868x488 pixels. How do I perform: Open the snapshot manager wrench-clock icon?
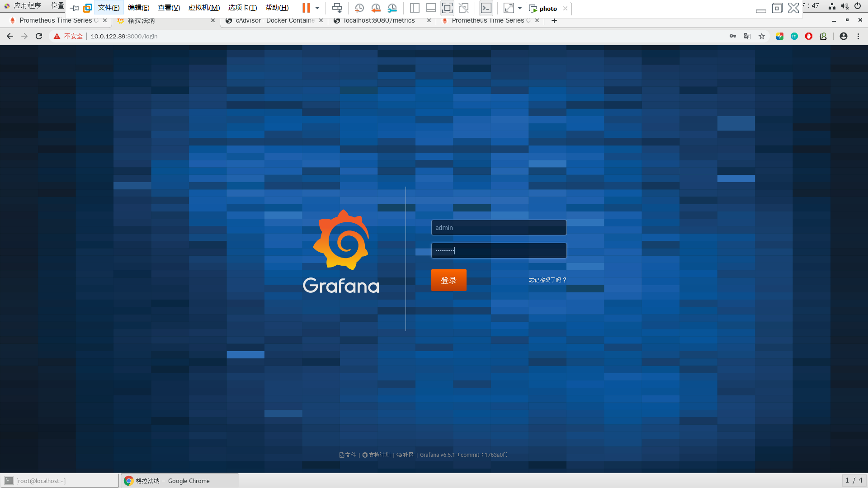(x=392, y=8)
